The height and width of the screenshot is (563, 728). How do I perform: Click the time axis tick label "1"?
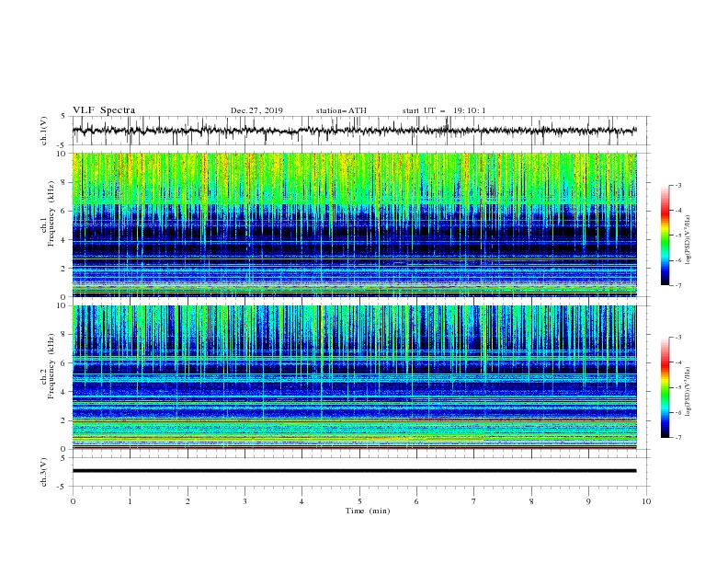pyautogui.click(x=130, y=501)
